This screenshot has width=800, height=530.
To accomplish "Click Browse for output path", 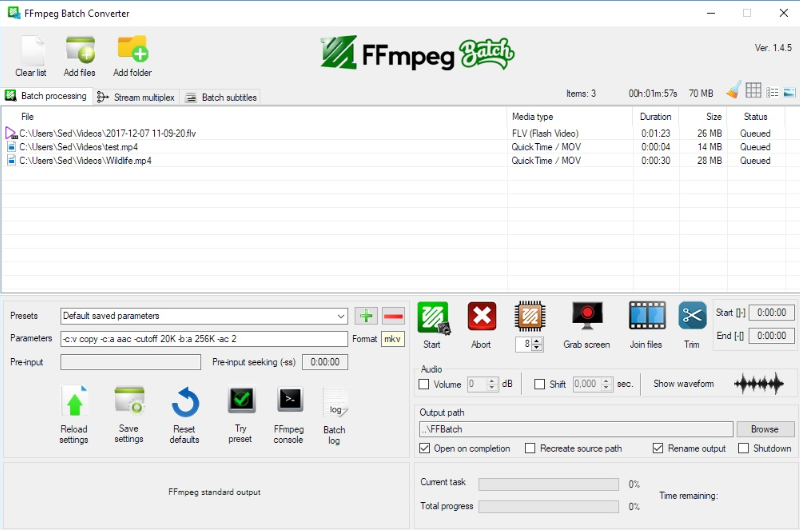I will click(x=765, y=429).
